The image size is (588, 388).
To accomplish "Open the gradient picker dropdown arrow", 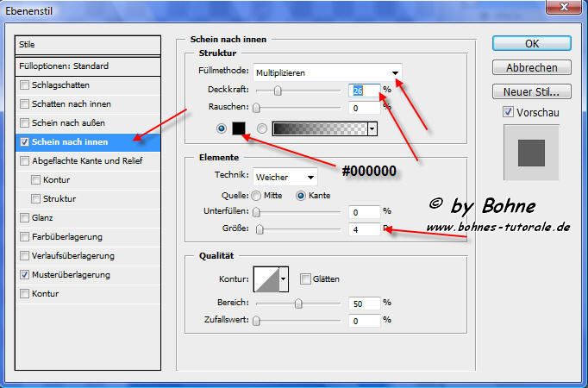I will click(x=372, y=128).
